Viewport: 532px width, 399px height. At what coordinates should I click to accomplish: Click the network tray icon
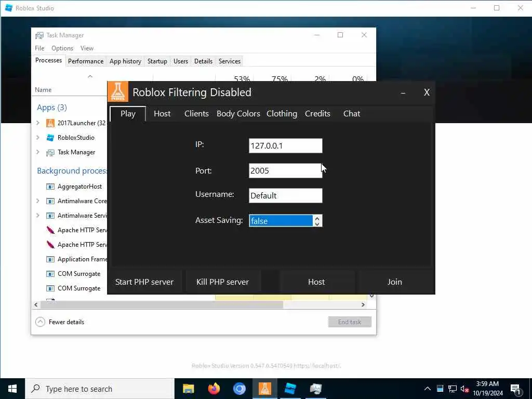pos(453,389)
